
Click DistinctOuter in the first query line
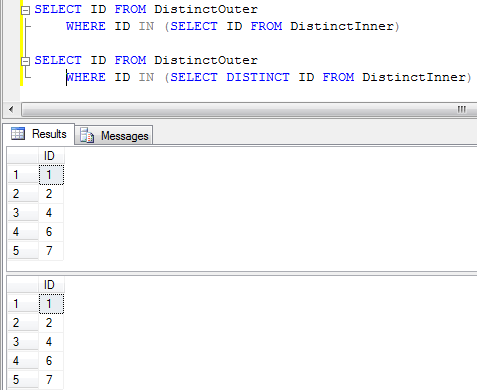(206, 9)
